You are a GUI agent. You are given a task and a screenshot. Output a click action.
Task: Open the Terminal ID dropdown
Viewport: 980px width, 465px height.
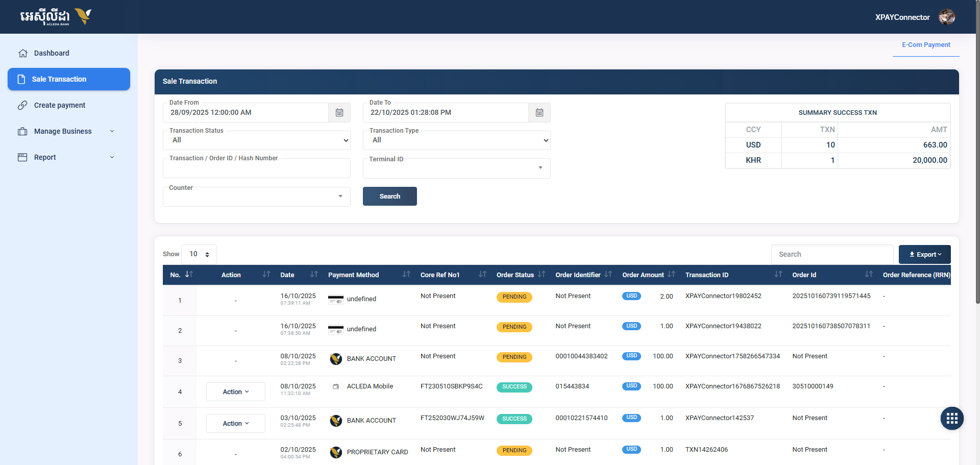coord(456,168)
